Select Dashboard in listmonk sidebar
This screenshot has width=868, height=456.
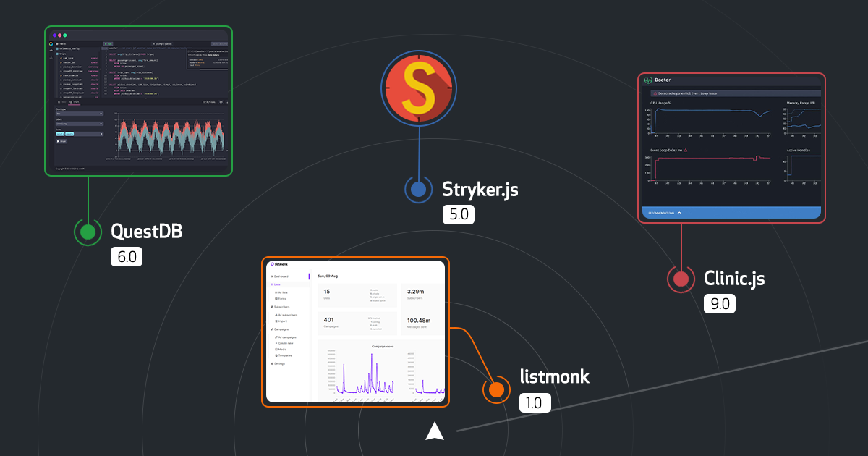click(280, 276)
